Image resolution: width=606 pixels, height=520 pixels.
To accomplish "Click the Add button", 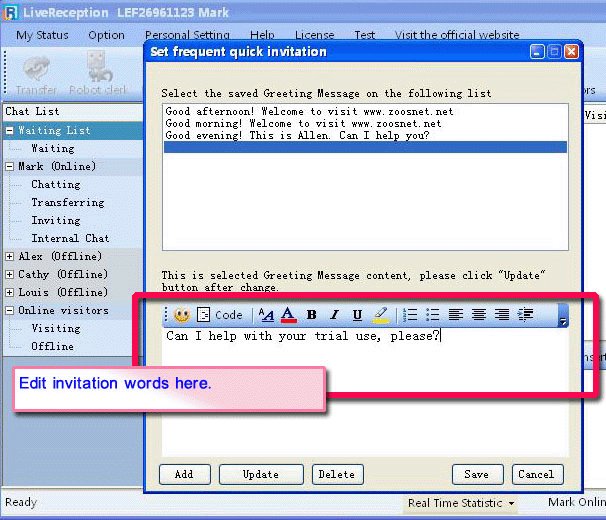I will [x=184, y=474].
